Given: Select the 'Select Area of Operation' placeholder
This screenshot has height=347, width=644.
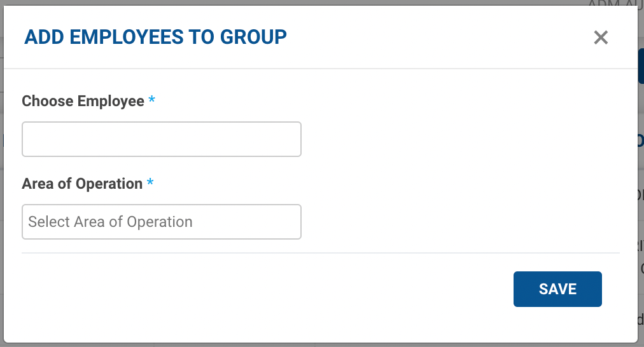Looking at the screenshot, I should (110, 222).
